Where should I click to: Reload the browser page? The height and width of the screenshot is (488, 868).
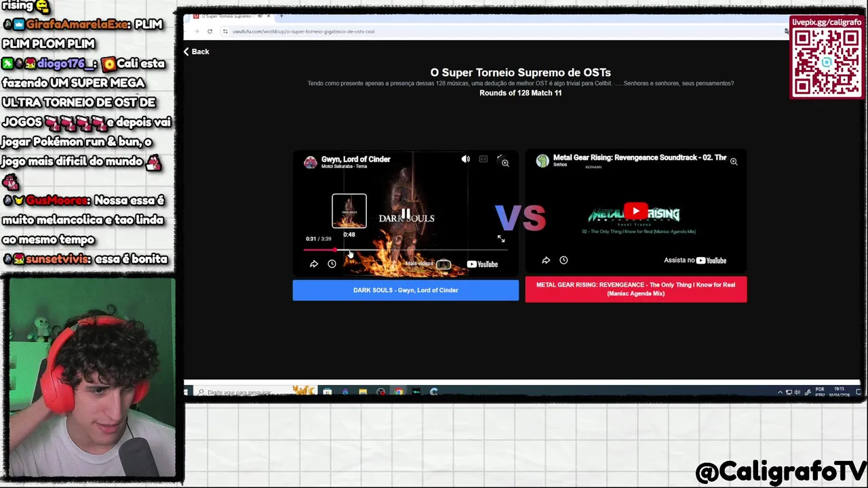210,31
